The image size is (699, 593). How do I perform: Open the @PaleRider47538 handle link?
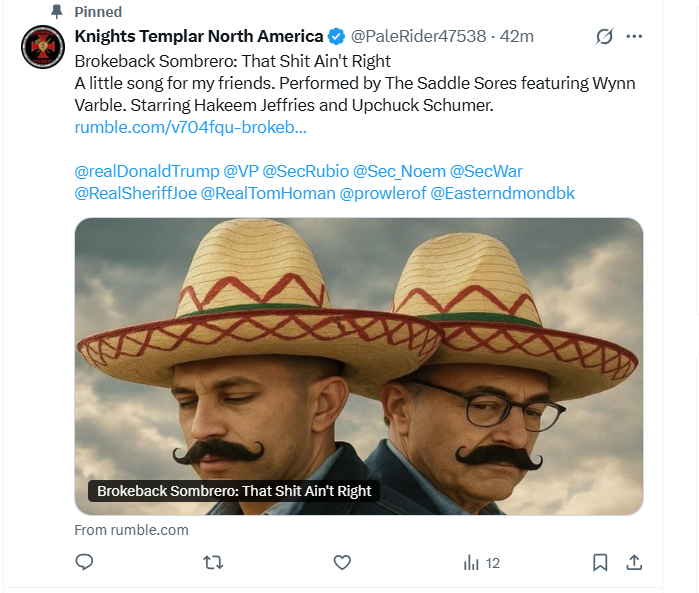(419, 37)
